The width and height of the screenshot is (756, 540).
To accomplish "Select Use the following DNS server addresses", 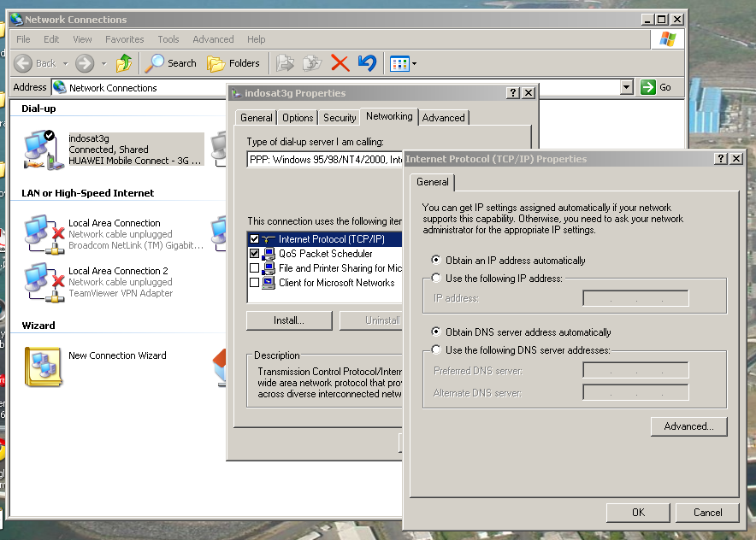I will click(x=436, y=349).
